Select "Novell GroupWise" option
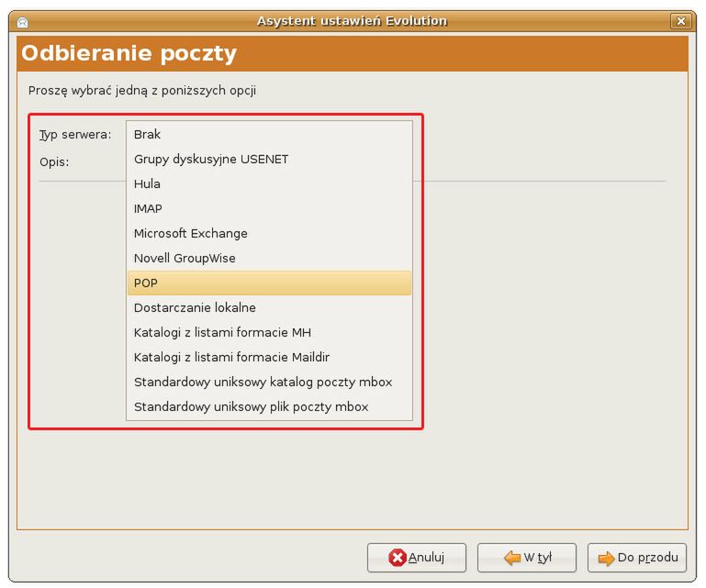Screen dimensions: 706x588 click(269, 258)
